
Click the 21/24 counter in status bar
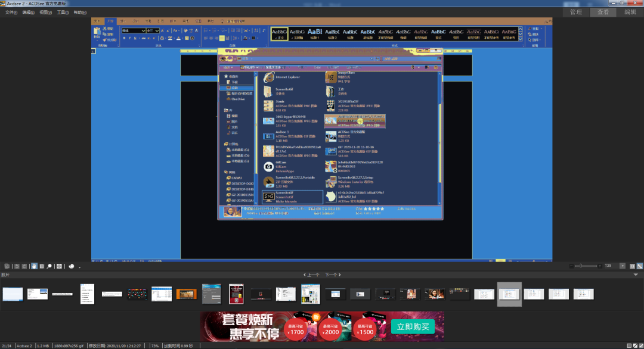coord(7,345)
